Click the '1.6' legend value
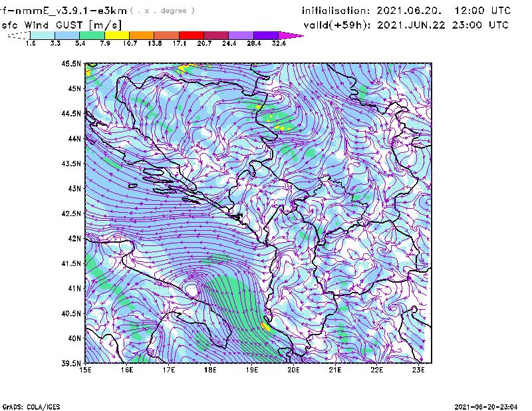Image resolution: width=532 pixels, height=411 pixels. click(31, 43)
